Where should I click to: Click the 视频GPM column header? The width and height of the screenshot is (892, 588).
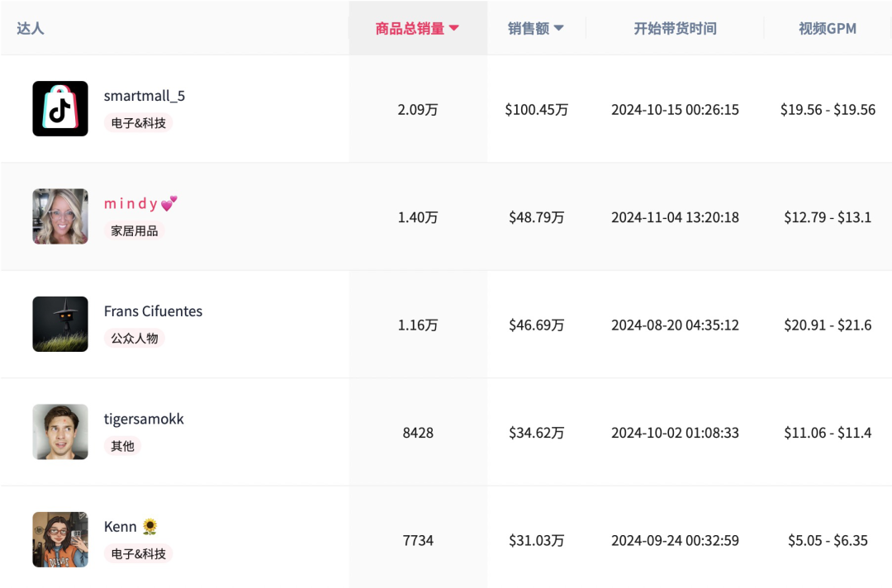[x=828, y=28]
